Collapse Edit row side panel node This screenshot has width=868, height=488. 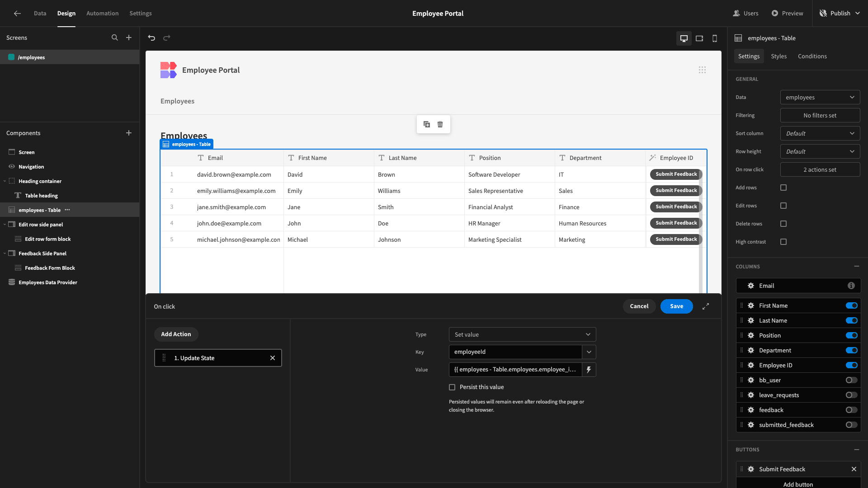pos(5,225)
